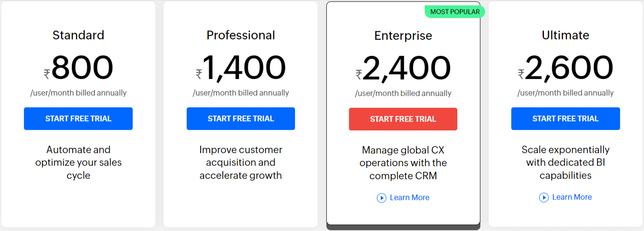Click the play icon under Ultimate plan

point(544,197)
